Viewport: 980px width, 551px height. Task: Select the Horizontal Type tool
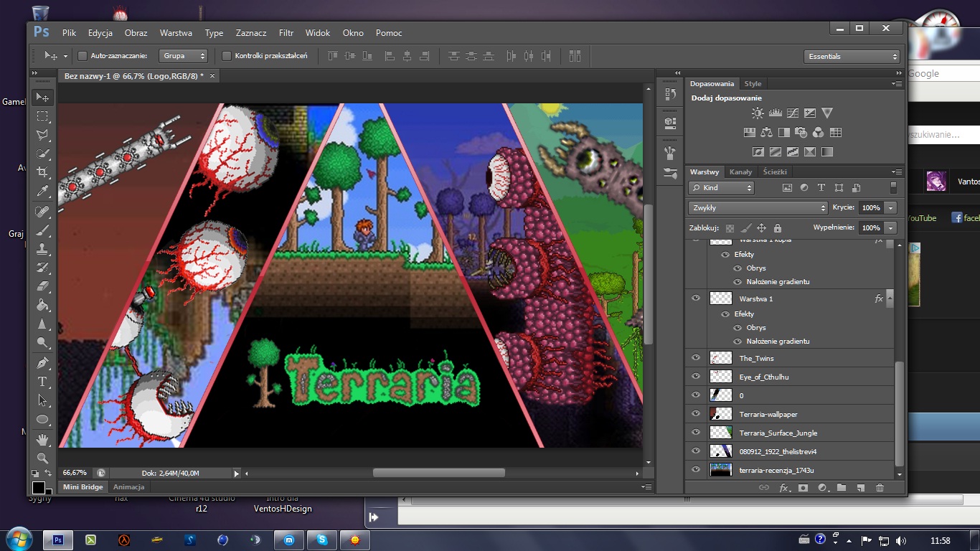click(43, 382)
